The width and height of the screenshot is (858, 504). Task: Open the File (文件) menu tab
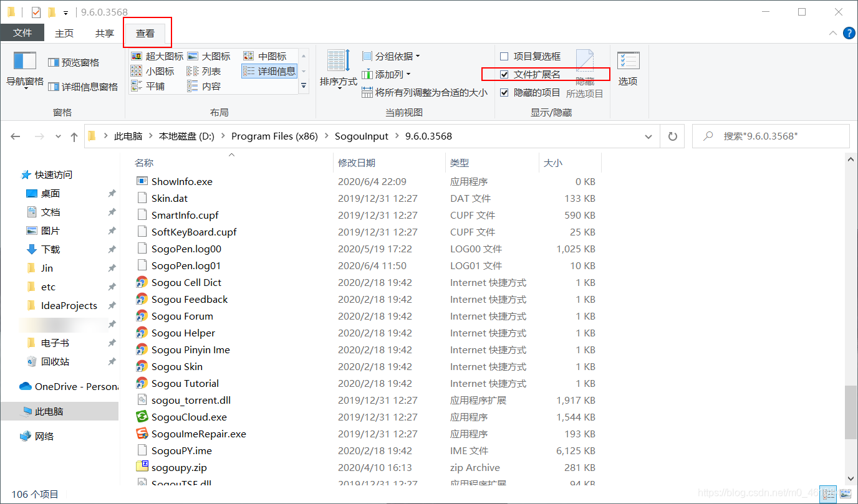(22, 33)
